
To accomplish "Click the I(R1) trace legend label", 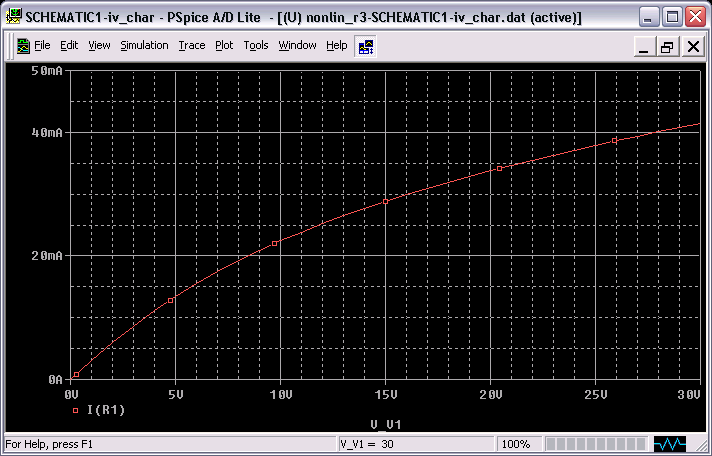I will [106, 410].
